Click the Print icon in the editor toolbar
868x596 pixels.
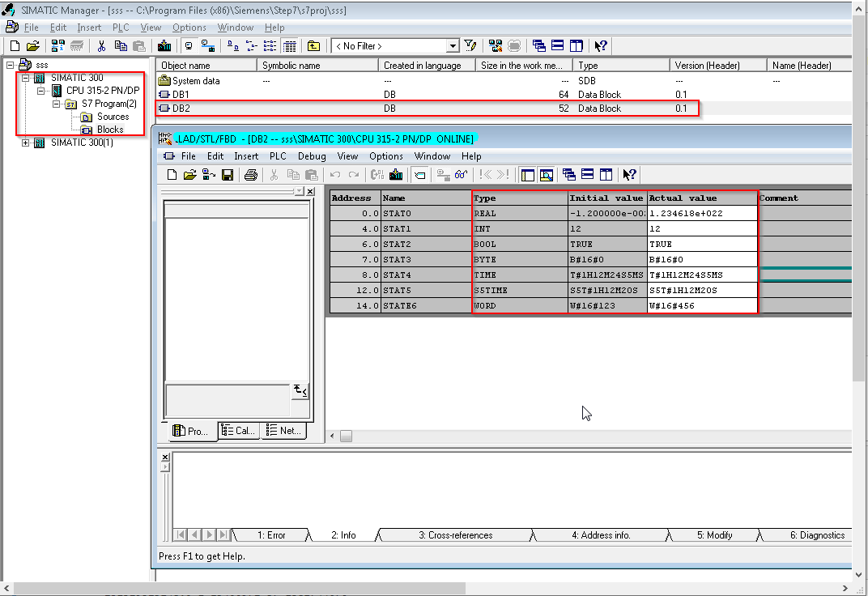point(251,175)
